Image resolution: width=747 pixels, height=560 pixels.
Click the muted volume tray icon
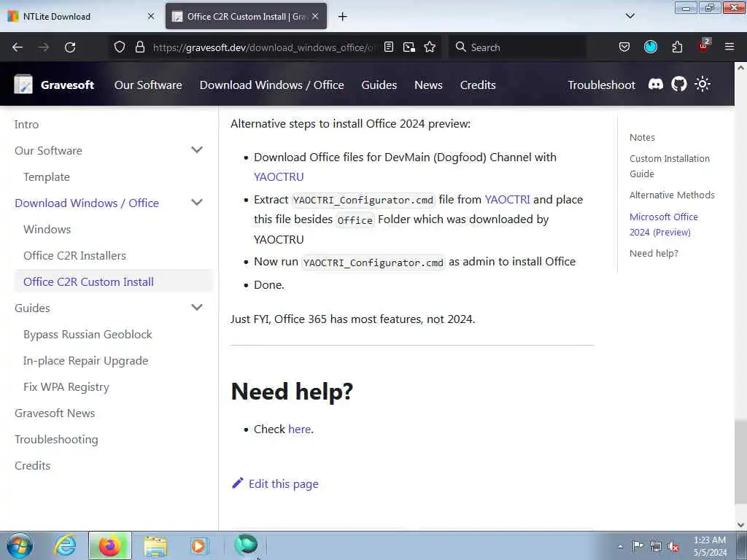pyautogui.click(x=673, y=546)
